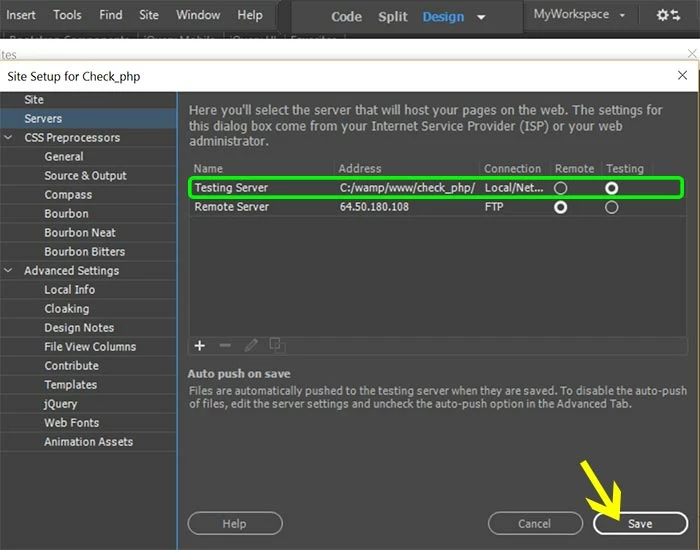The width and height of the screenshot is (700, 550).
Task: Click the Name column header
Action: [208, 169]
